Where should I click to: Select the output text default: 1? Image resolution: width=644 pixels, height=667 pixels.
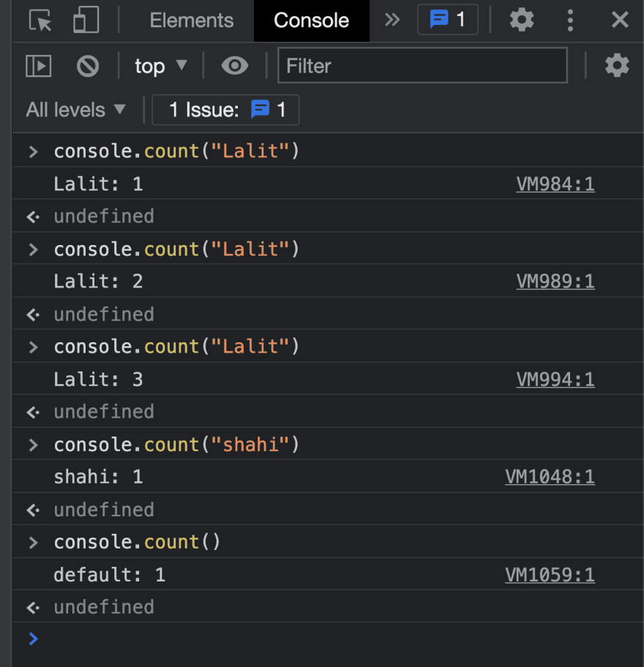click(x=109, y=575)
